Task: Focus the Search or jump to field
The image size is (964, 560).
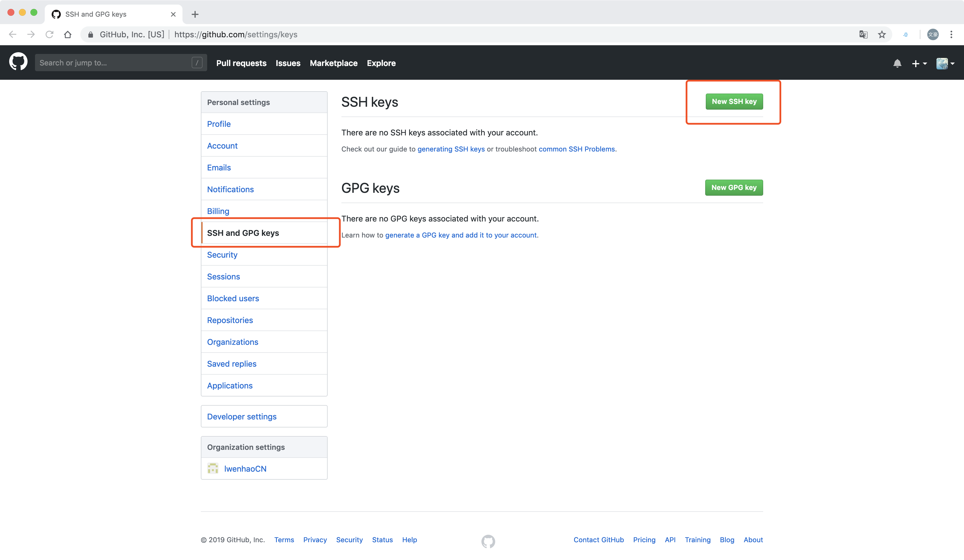Action: coord(121,62)
